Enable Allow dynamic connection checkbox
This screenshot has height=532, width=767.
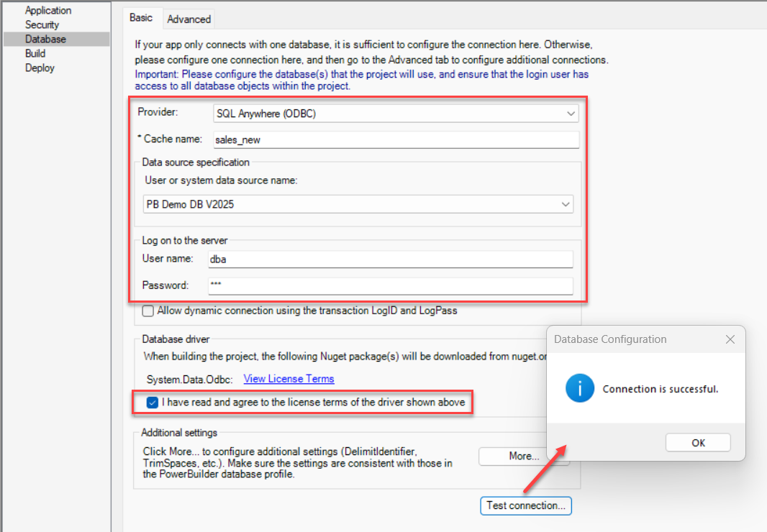point(148,311)
